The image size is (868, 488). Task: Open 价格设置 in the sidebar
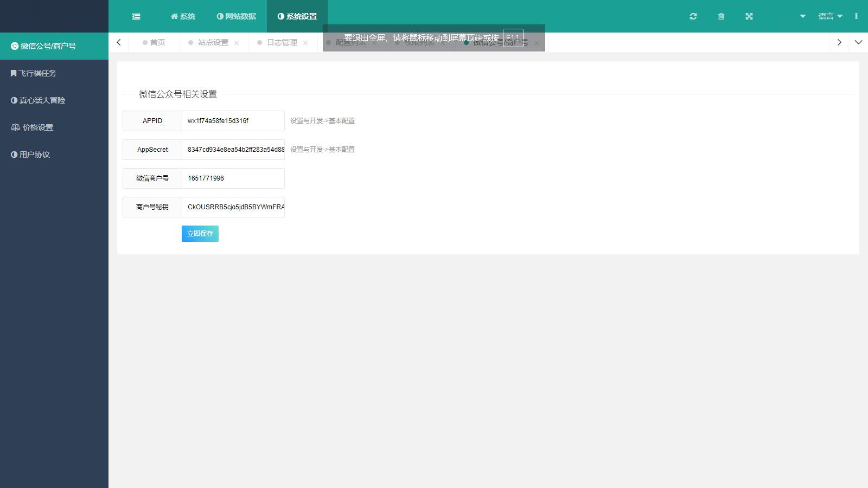[54, 127]
